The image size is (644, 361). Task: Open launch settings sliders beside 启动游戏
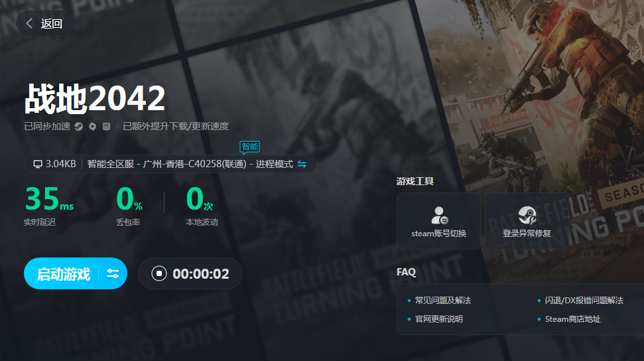click(113, 273)
